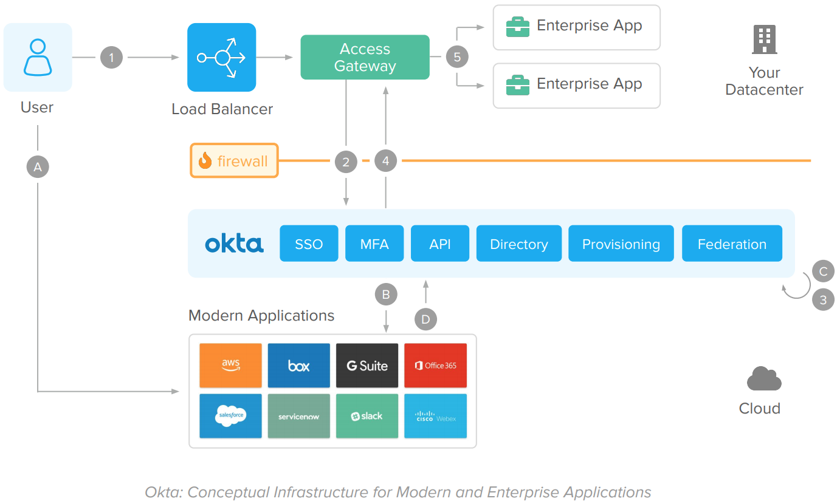Click the Provisioning button
The image size is (840, 504).
(x=621, y=244)
